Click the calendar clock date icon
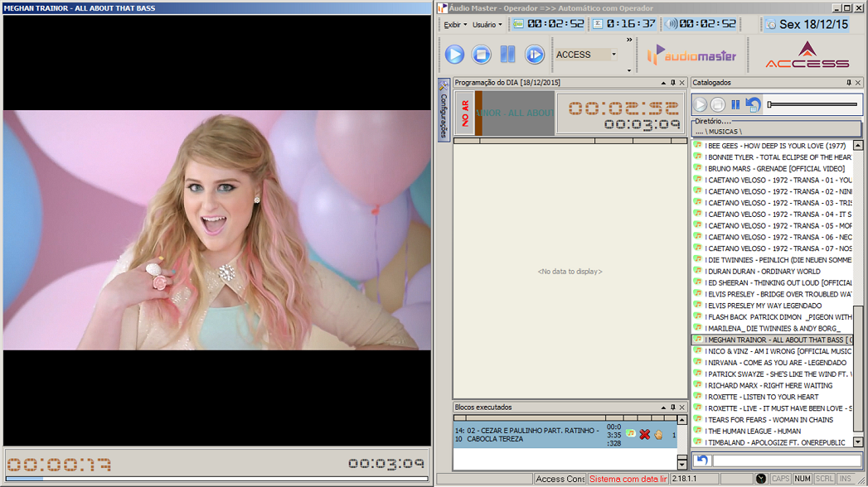Image resolution: width=868 pixels, height=487 pixels. tap(770, 24)
